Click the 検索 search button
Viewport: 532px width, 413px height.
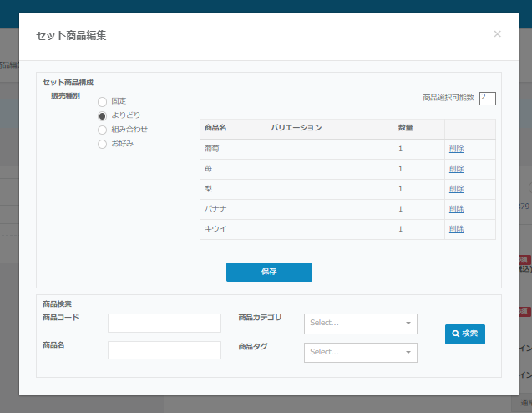(x=465, y=334)
